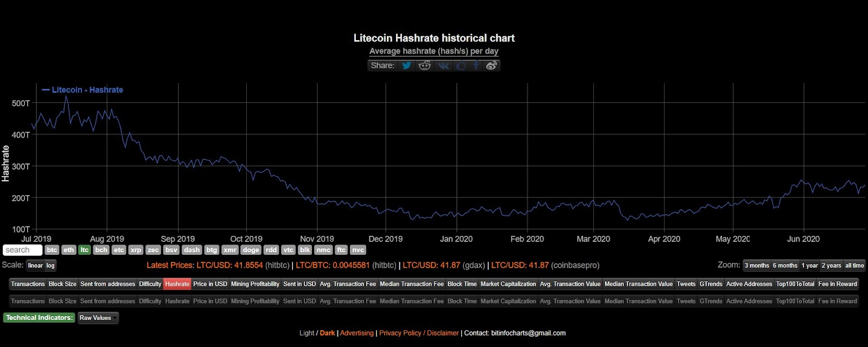Select the btg coin tag
This screenshot has width=868, height=347.
point(212,250)
